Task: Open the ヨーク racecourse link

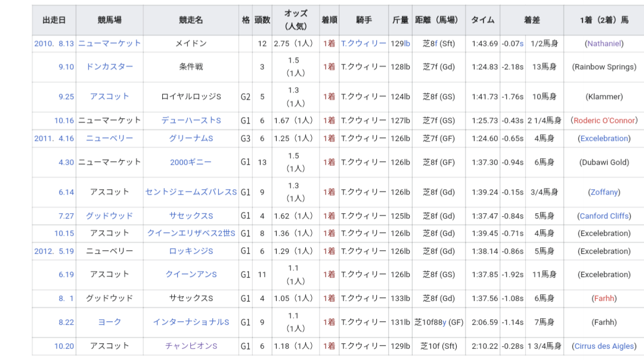Action: point(109,322)
